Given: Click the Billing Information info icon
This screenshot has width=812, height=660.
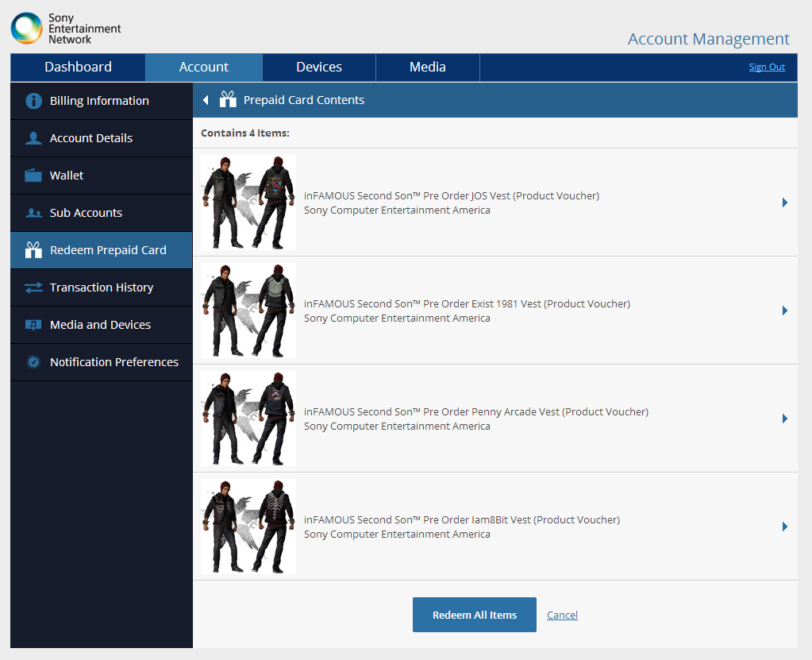Looking at the screenshot, I should [x=33, y=101].
